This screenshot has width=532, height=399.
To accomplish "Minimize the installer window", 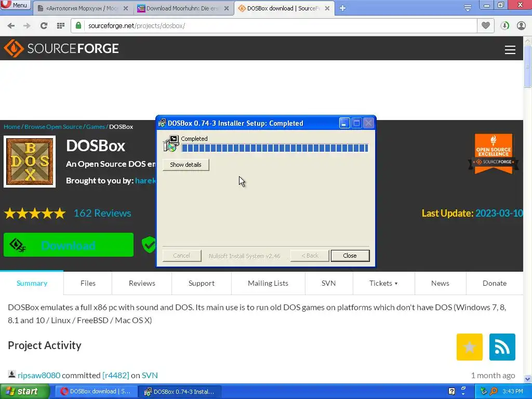I will tap(344, 123).
